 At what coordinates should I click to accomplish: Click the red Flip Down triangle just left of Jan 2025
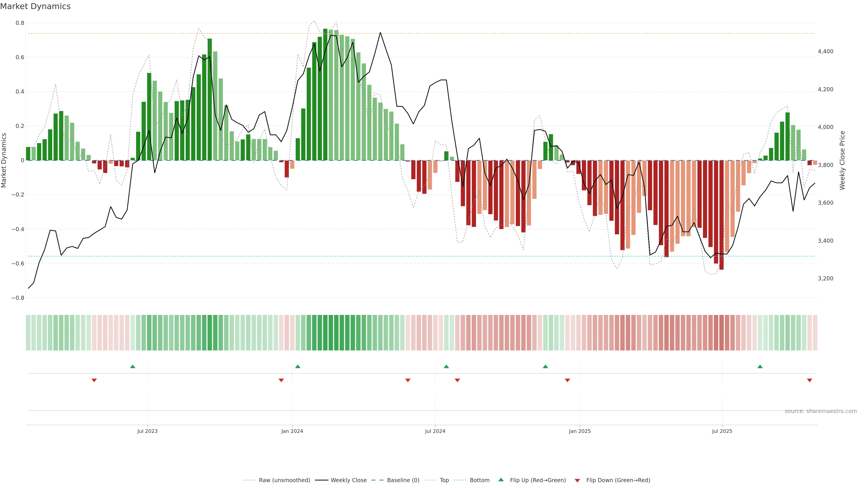567,380
